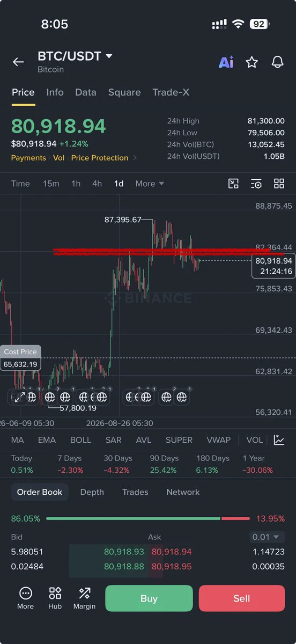Open price alert bell icon
Viewport: 296px width, 644px height.
click(277, 62)
